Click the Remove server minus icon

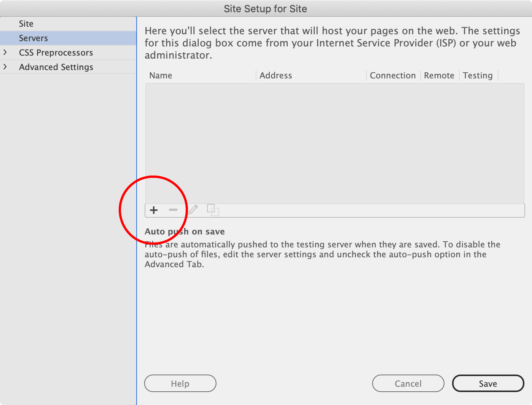[x=174, y=210]
